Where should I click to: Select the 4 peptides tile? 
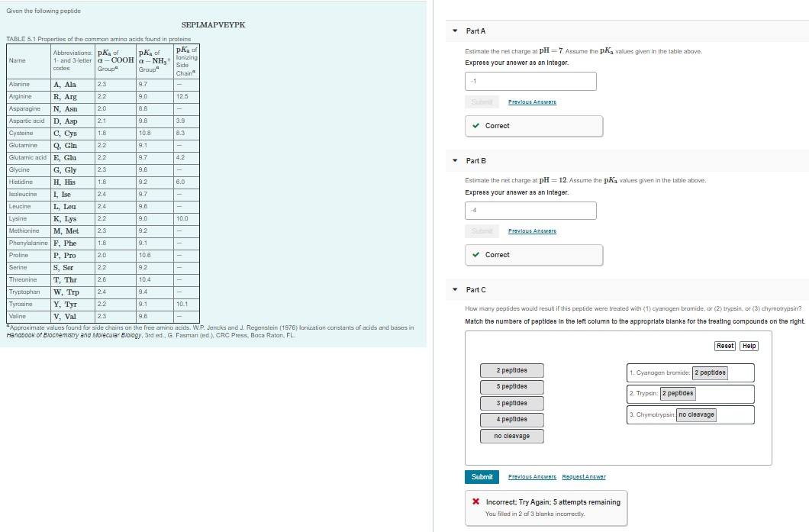pos(511,419)
